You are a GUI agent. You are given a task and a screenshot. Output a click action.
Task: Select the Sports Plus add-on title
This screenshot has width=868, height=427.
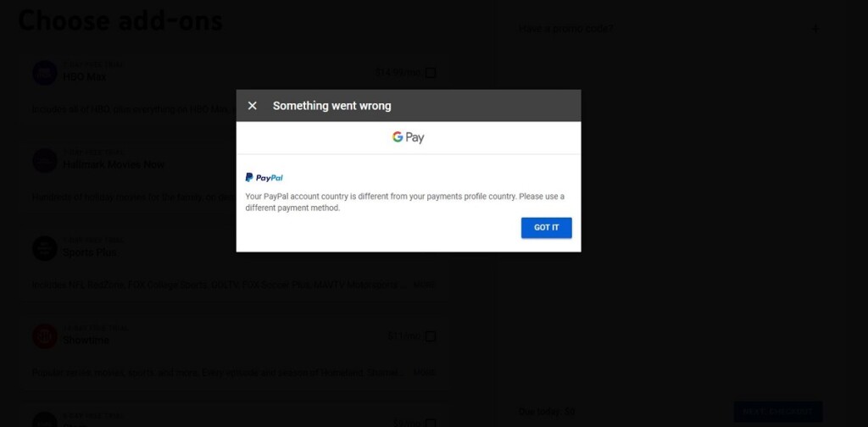click(89, 252)
